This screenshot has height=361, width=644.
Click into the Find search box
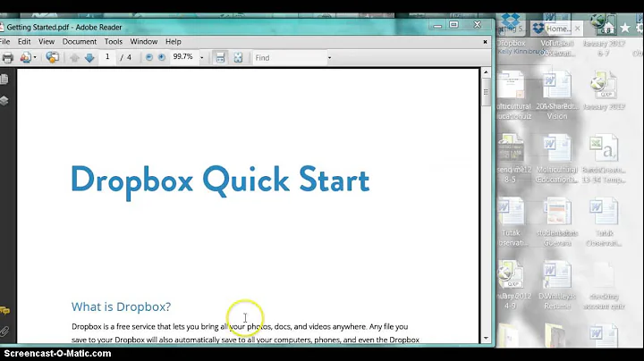coord(289,58)
